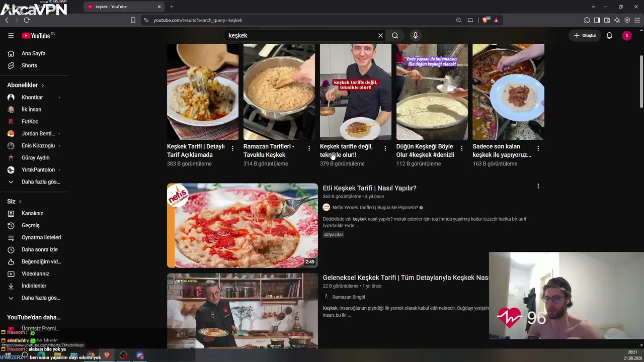Start voice search with the microphone
This screenshot has width=644, height=362.
pyautogui.click(x=415, y=36)
